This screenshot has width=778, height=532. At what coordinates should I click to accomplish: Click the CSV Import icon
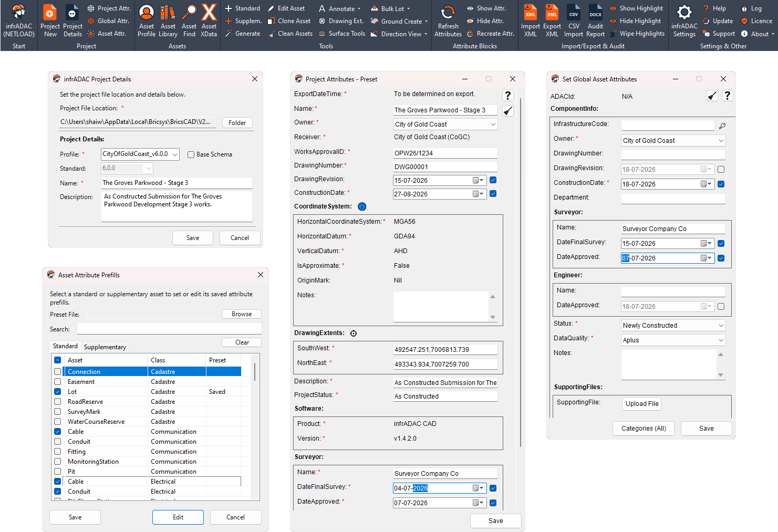[574, 21]
